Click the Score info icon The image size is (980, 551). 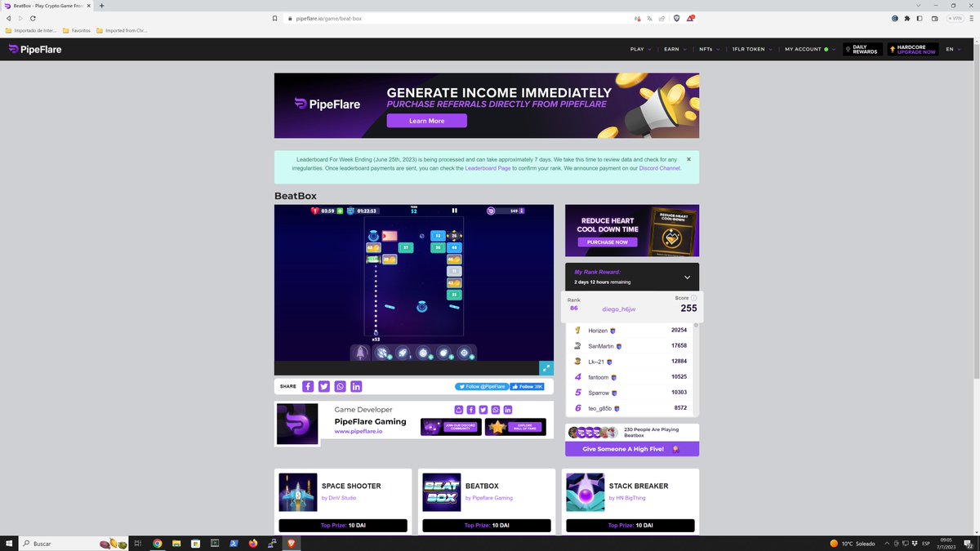coord(694,298)
